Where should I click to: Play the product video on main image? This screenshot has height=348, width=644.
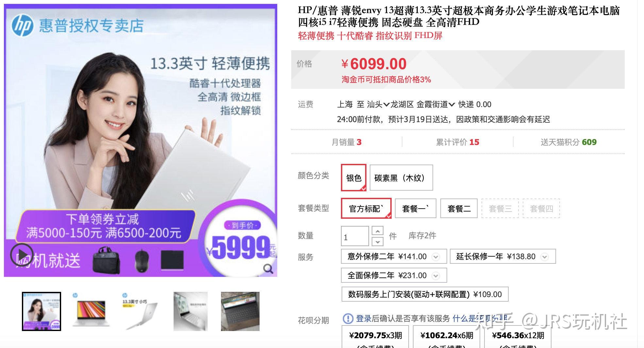pyautogui.click(x=22, y=255)
